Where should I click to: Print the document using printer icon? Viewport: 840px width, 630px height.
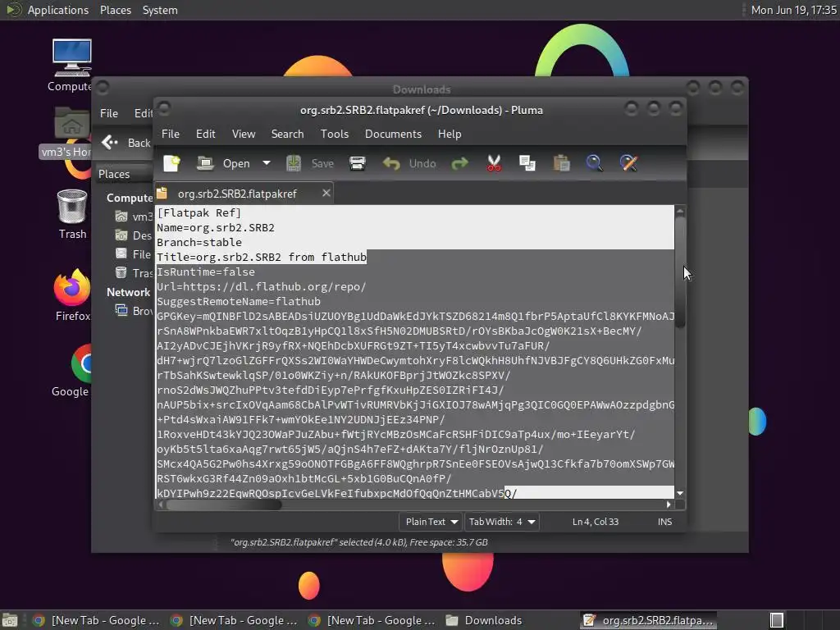tap(358, 163)
